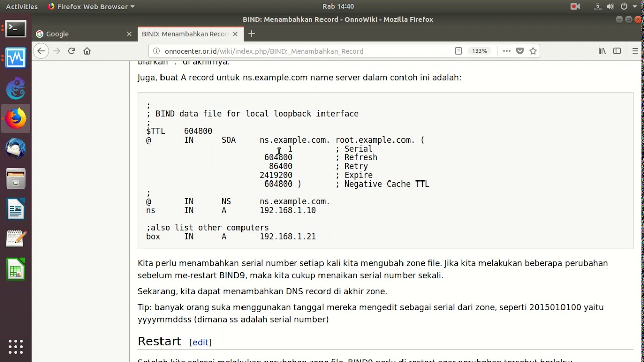Launch LibreOffice Writer from the dock

tap(16, 209)
